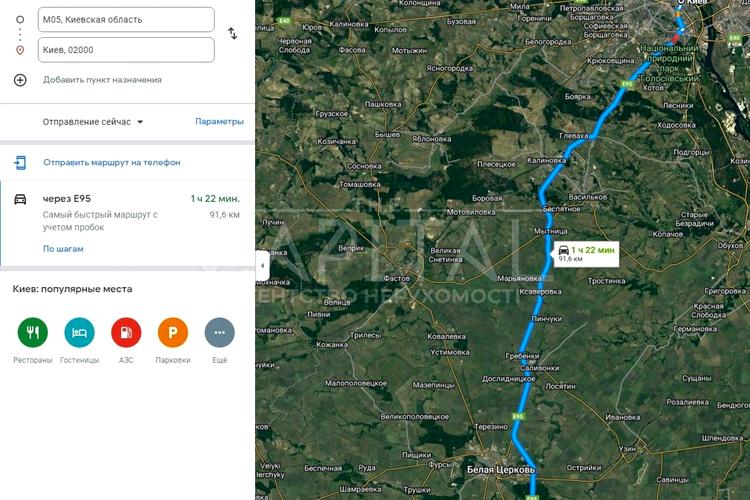
Task: Open the Рестораны green restaurants icon
Action: [x=33, y=332]
